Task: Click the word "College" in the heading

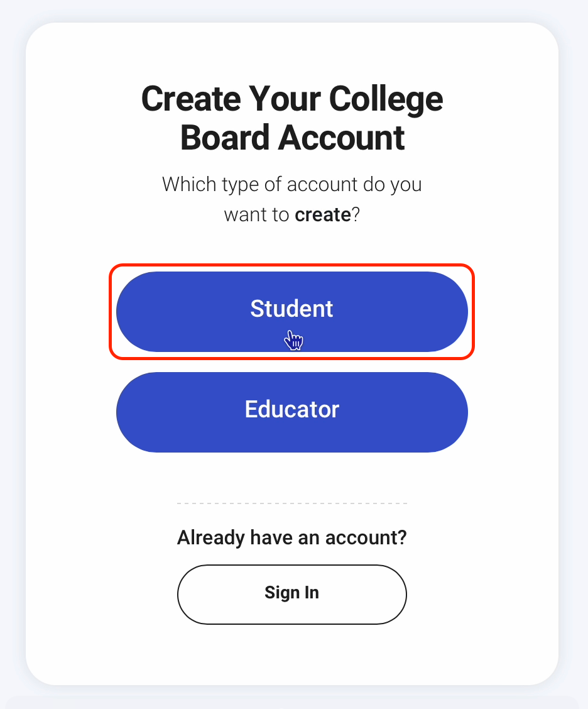Action: pos(386,99)
